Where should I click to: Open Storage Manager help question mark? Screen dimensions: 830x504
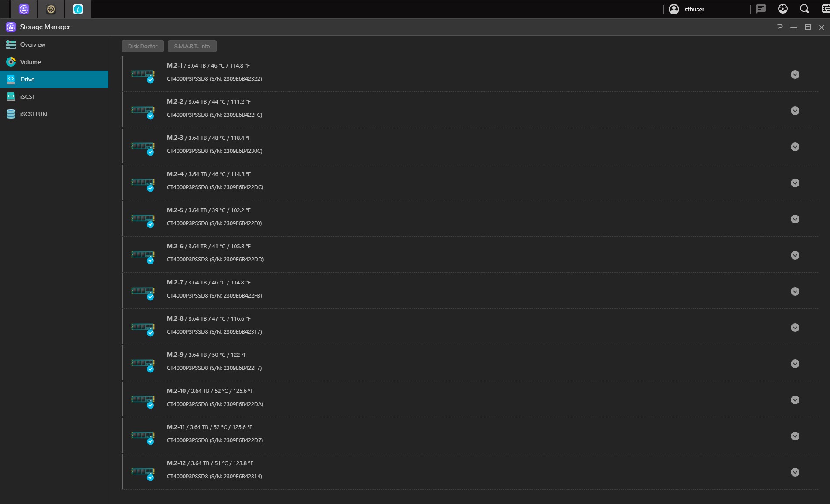coord(780,27)
